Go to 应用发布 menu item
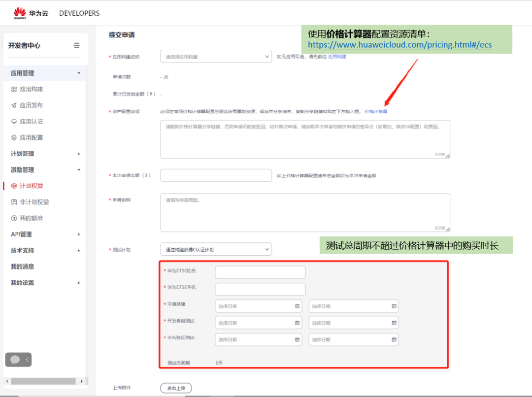The width and height of the screenshot is (532, 397). (x=31, y=105)
